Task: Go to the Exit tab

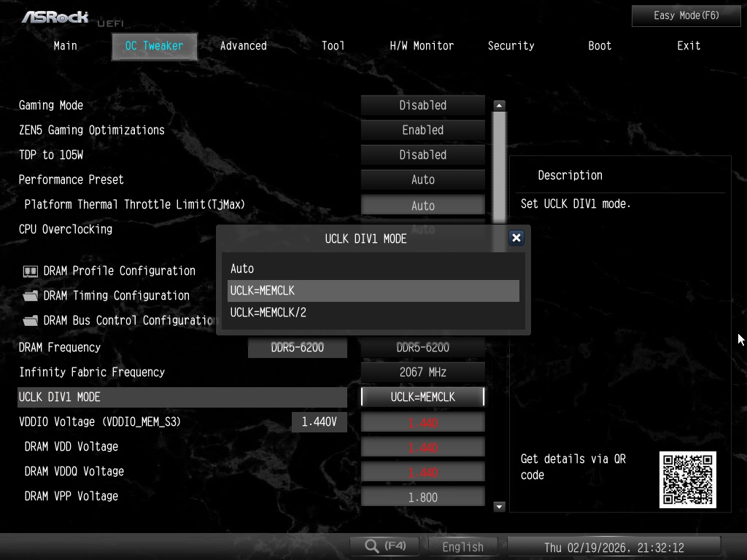Action: tap(689, 46)
